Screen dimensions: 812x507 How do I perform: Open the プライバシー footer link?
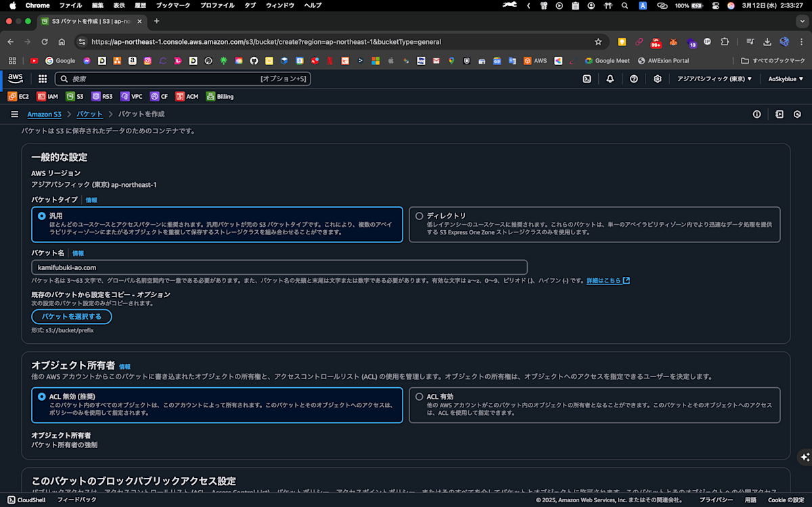pos(716,500)
